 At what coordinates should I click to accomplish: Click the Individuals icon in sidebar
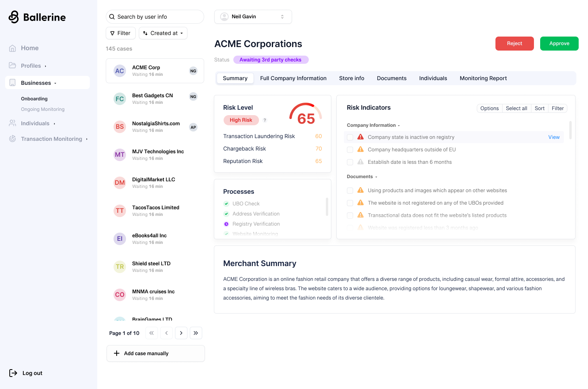click(x=12, y=123)
